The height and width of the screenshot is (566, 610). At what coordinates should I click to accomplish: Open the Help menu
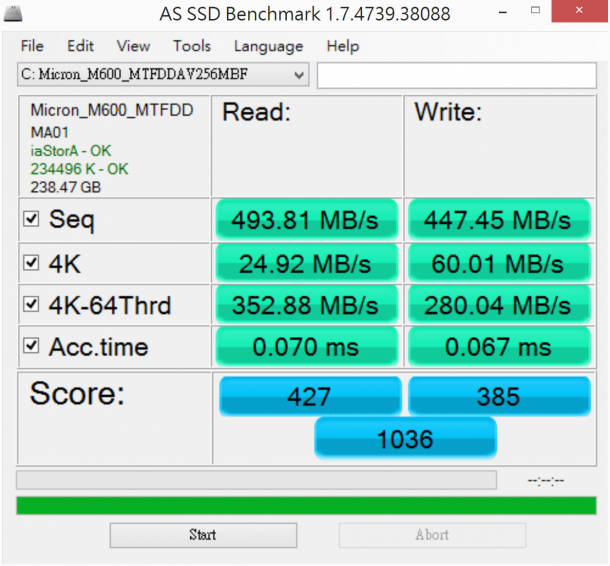[343, 46]
